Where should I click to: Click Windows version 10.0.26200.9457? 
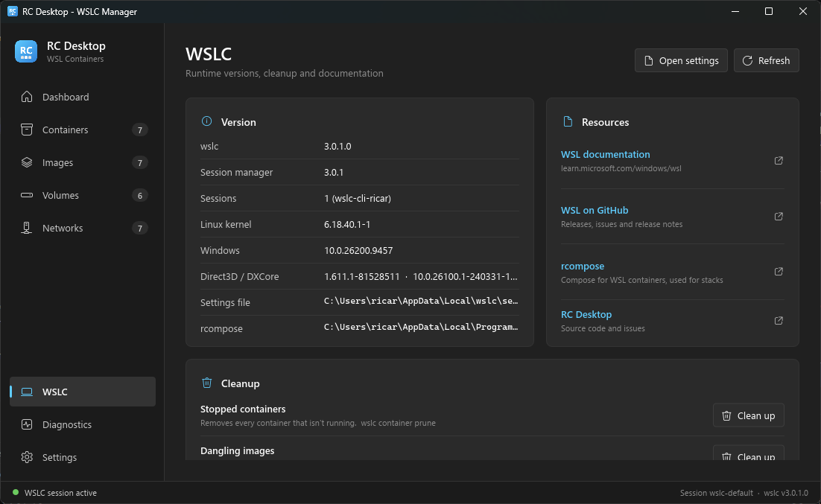(x=358, y=251)
